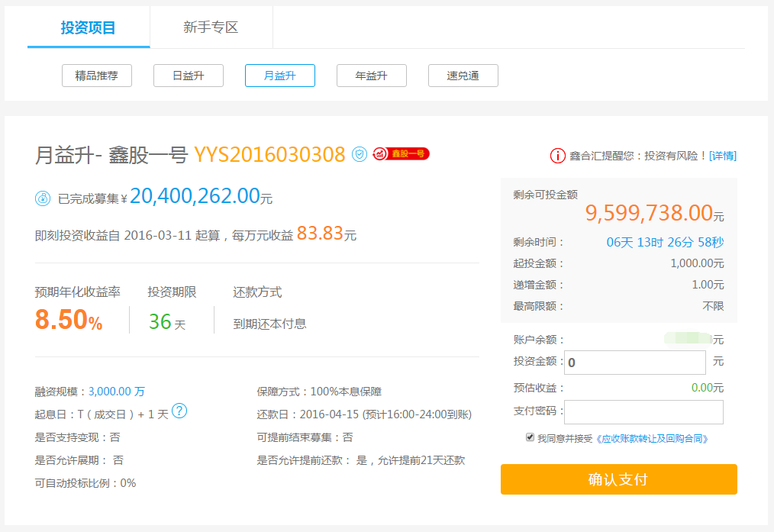This screenshot has width=774, height=532.
Task: Click the product code YYS2016030308
Action: 269,155
